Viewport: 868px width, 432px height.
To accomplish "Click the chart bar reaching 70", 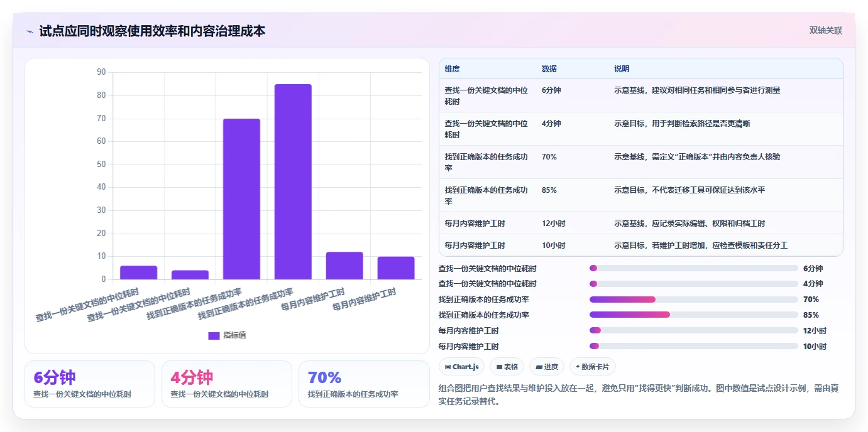I will [x=241, y=199].
